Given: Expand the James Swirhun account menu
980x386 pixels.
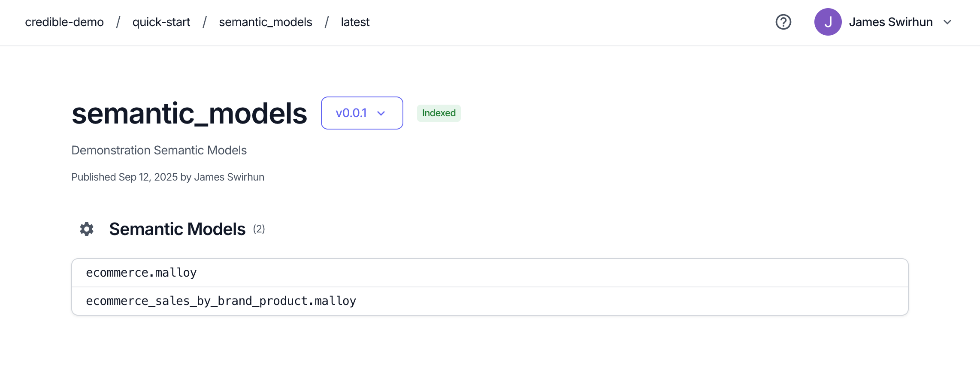Looking at the screenshot, I should [890, 22].
